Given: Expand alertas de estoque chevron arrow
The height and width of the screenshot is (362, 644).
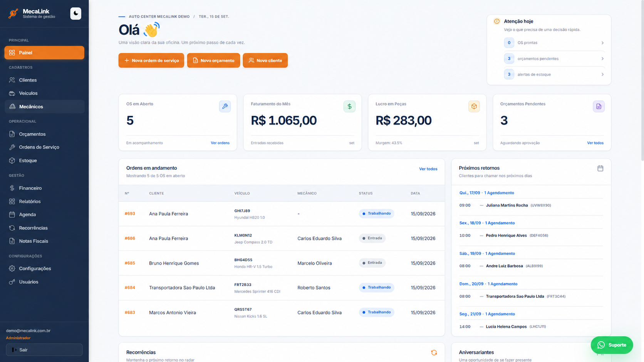Looking at the screenshot, I should coord(602,74).
